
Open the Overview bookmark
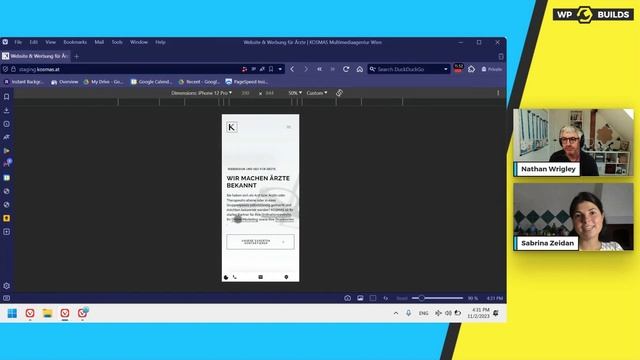pos(65,82)
